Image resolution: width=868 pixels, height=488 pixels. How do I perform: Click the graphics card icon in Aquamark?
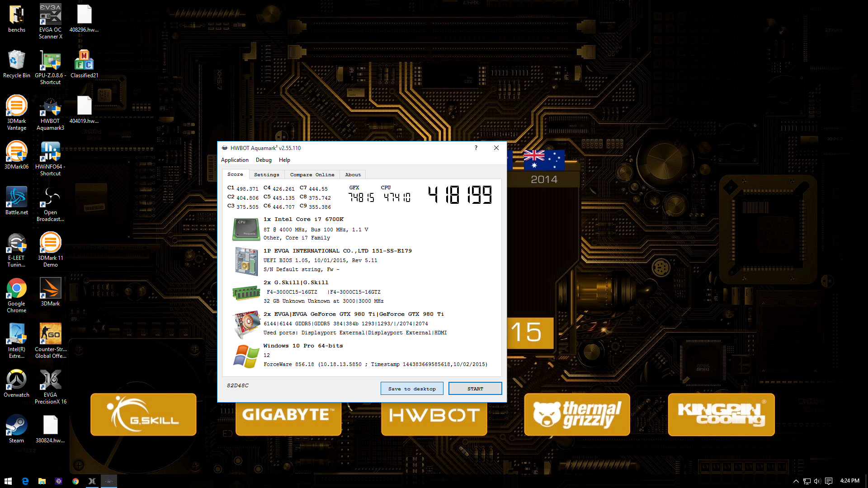point(246,325)
